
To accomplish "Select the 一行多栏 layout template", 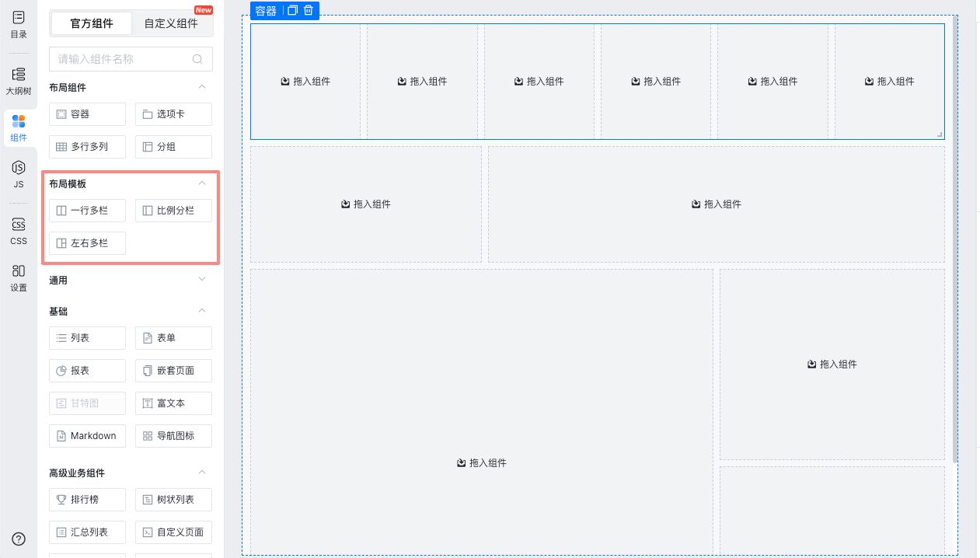I will tap(87, 211).
